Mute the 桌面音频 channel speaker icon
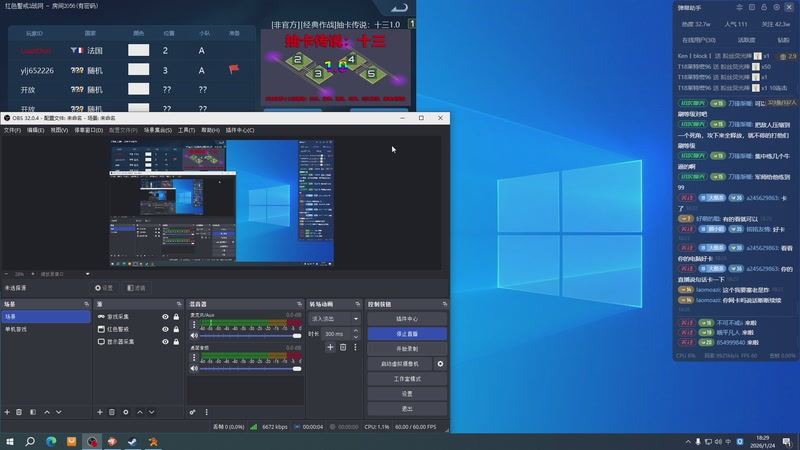Viewport: 800px width, 450px height. click(x=194, y=368)
